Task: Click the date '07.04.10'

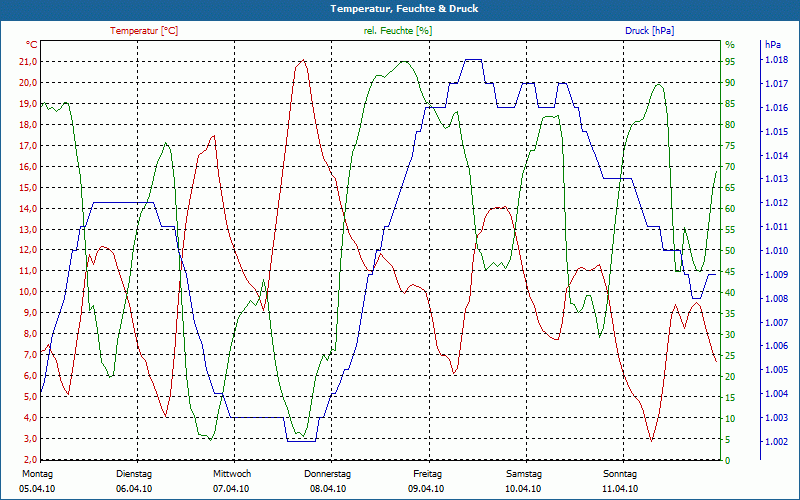Action: click(x=231, y=489)
